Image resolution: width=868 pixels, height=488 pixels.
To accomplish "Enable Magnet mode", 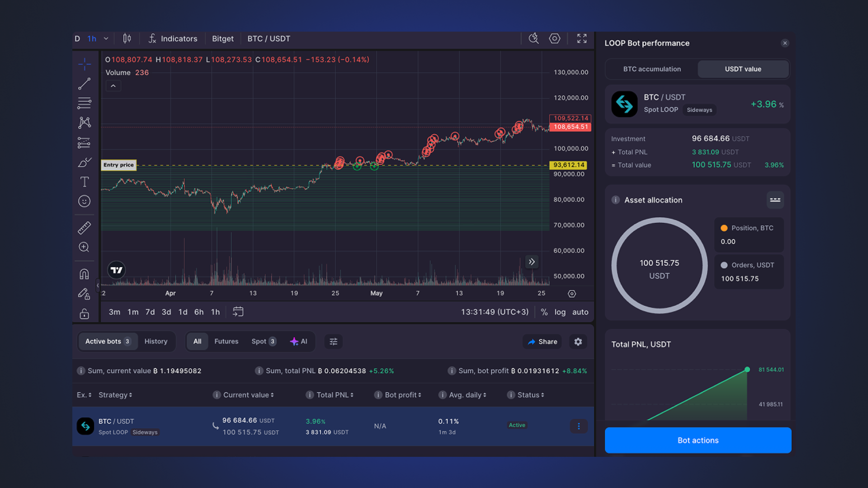I will (85, 273).
